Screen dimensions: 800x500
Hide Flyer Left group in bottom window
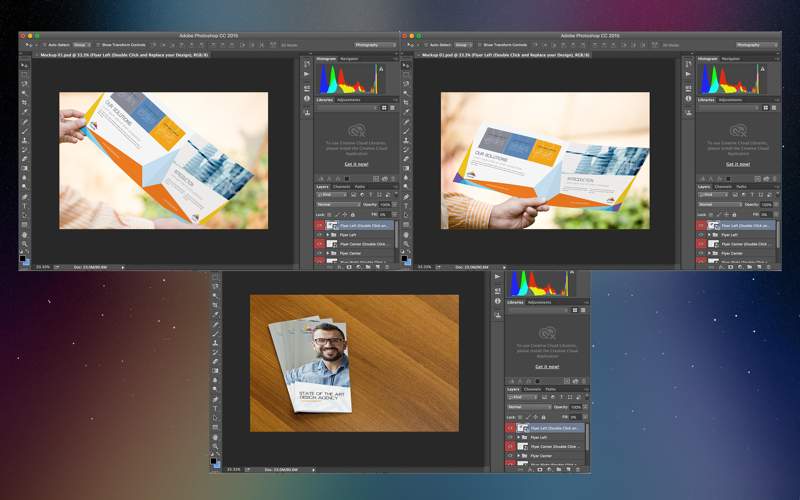[510, 437]
